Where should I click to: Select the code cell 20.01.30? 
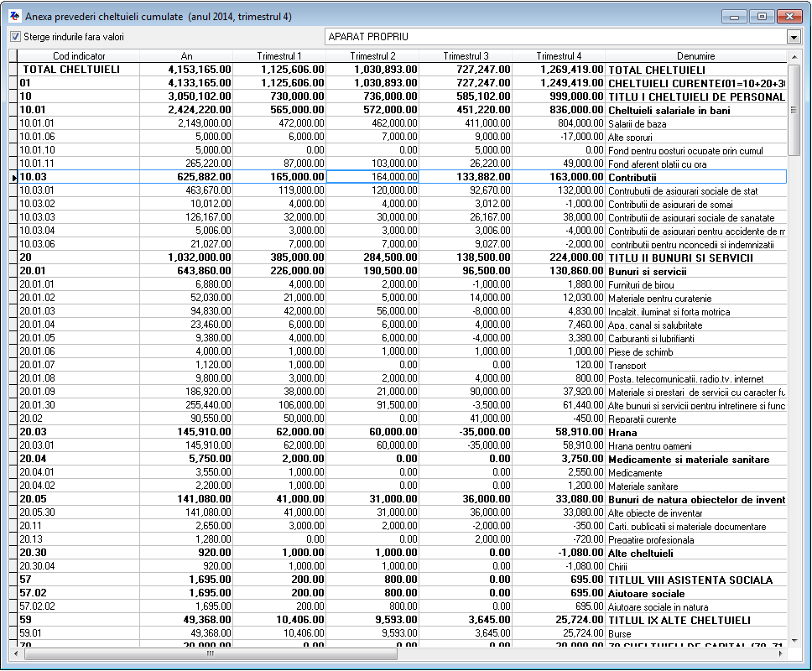pyautogui.click(x=79, y=405)
